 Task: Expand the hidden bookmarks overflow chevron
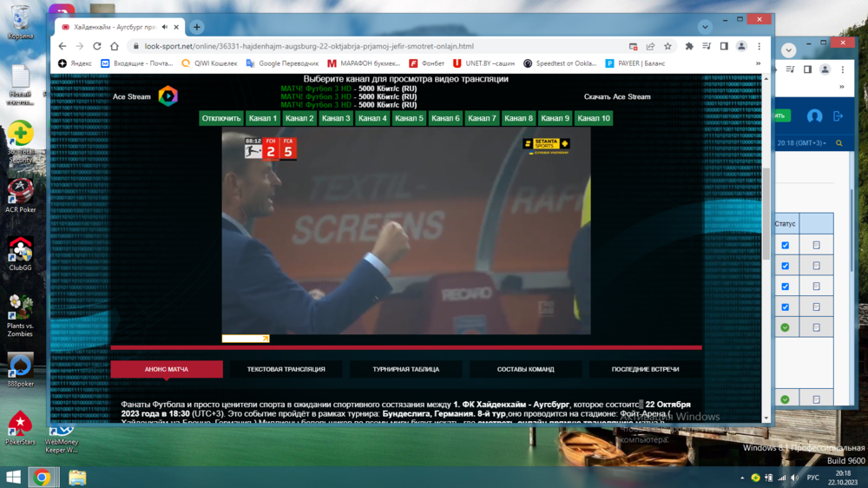758,63
